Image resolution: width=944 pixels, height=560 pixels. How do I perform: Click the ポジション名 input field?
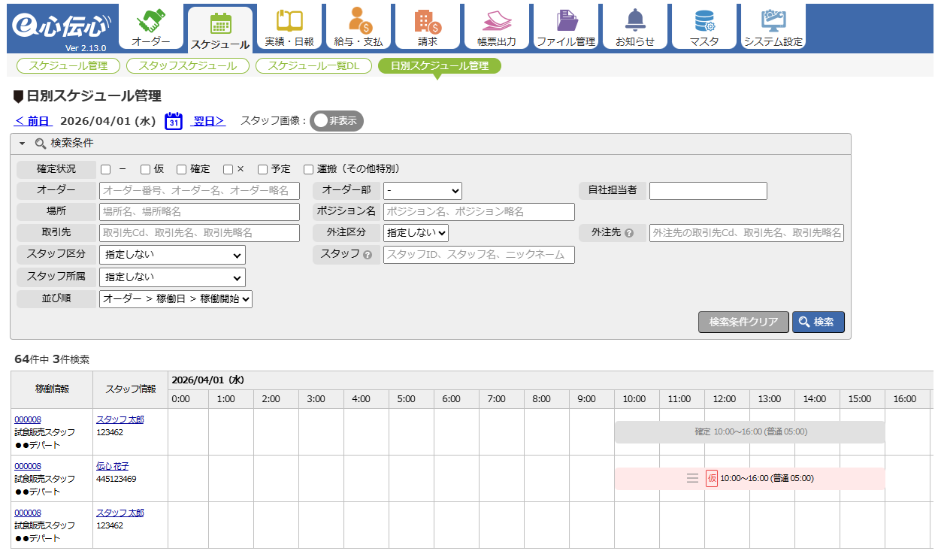479,212
